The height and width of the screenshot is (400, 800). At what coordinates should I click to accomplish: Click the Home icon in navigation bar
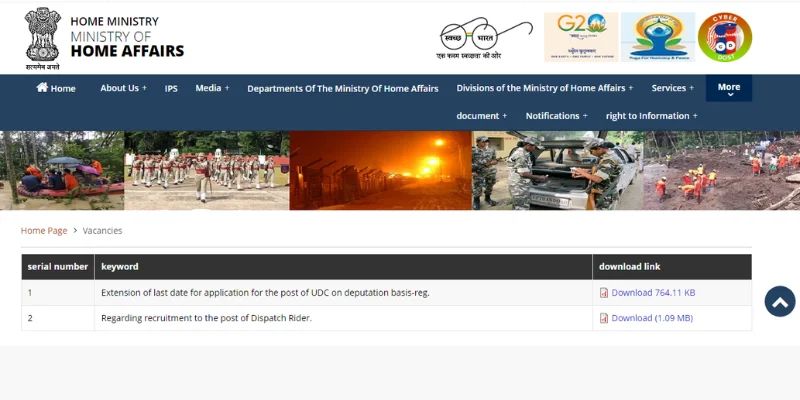(x=42, y=88)
